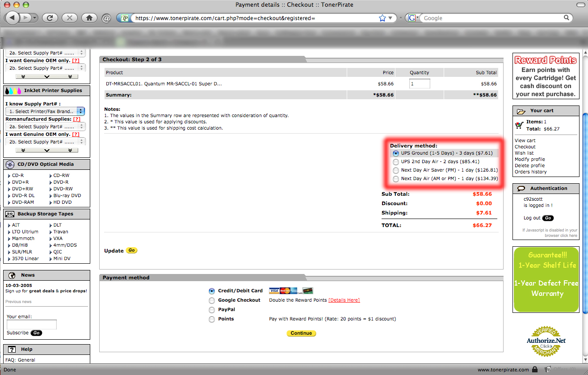Image resolution: width=588 pixels, height=375 pixels.
Task: Click the folder icon beside Your cart
Action: point(521,111)
